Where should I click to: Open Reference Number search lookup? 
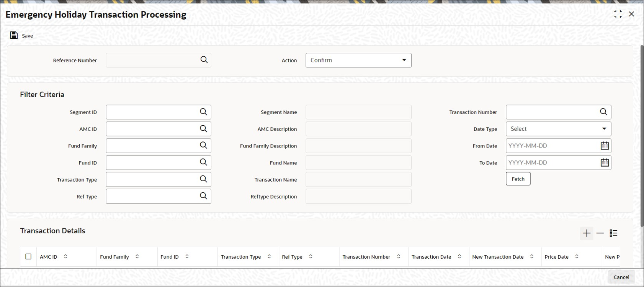(x=204, y=60)
